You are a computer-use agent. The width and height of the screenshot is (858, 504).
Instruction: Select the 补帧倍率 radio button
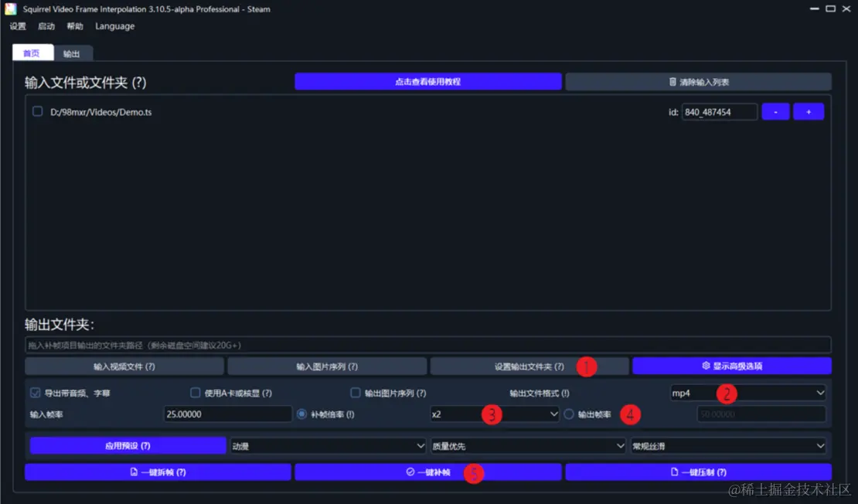[301, 414]
